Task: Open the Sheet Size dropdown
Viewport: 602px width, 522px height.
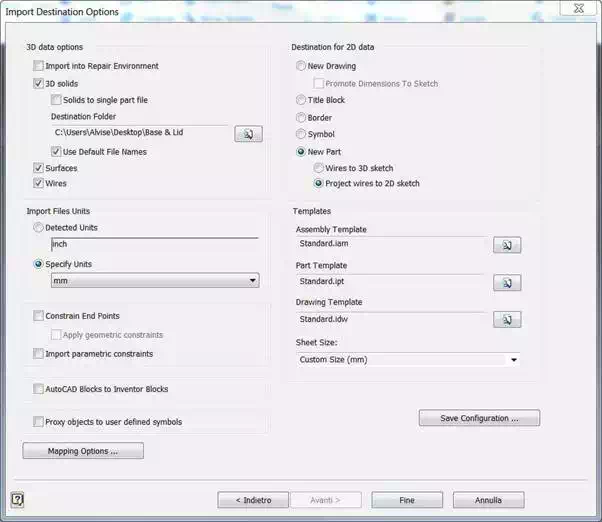Action: coord(408,360)
